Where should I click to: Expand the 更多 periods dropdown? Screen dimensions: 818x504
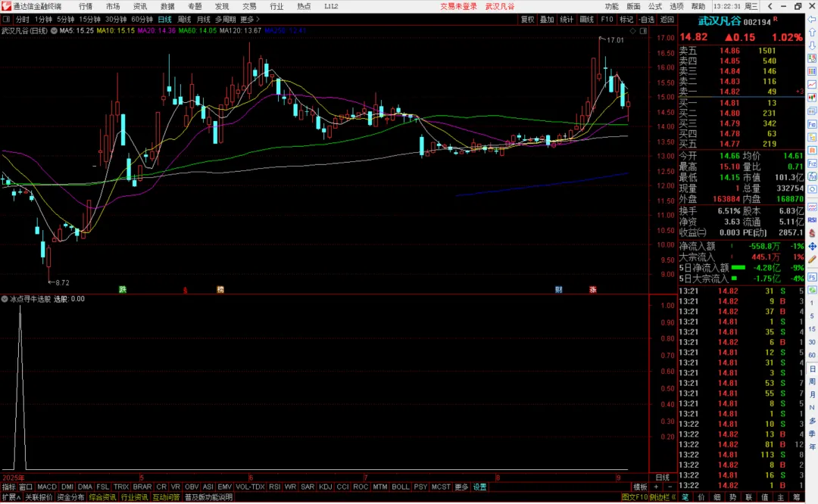249,19
